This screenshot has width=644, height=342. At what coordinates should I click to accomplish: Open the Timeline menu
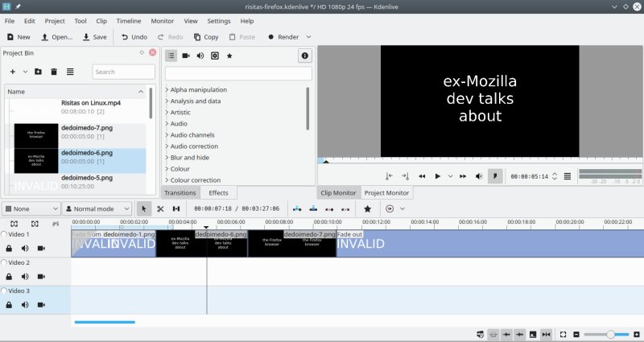(128, 20)
